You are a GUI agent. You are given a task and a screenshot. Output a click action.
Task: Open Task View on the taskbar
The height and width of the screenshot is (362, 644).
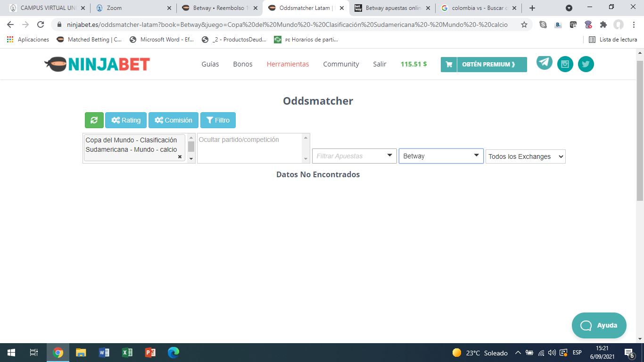[x=34, y=353]
